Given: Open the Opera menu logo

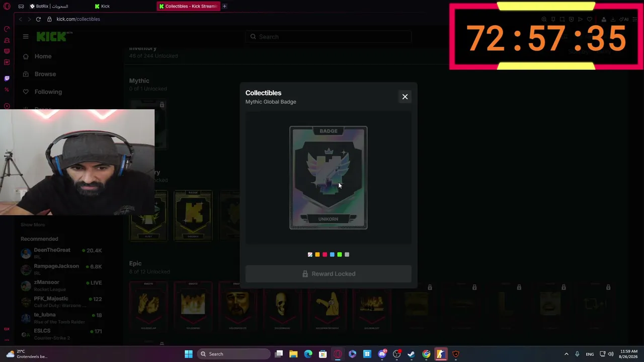Looking at the screenshot, I should (7, 7).
